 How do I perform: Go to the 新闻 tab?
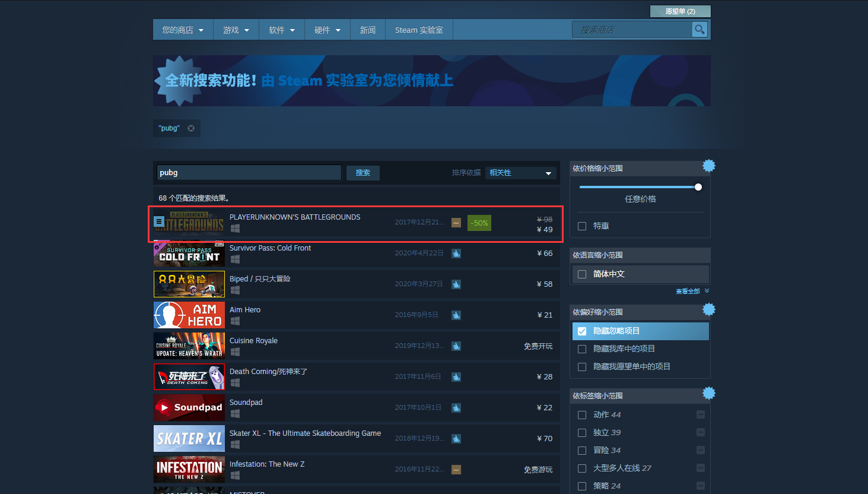(x=368, y=30)
